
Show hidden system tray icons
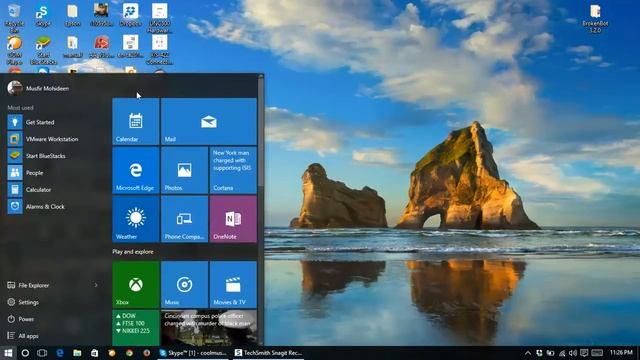click(527, 353)
